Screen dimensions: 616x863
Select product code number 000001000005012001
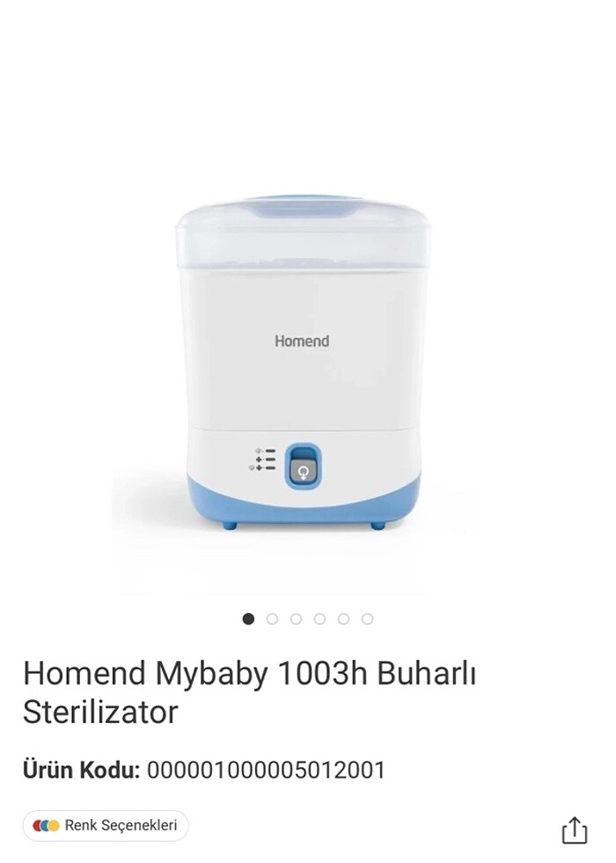(266, 770)
